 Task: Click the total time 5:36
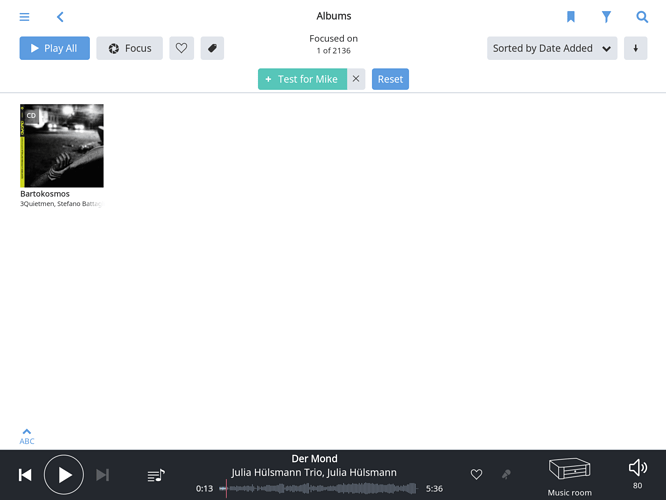click(434, 489)
